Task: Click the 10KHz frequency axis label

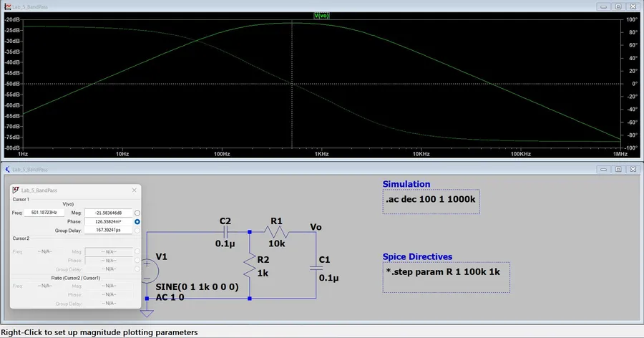Action: (x=421, y=154)
